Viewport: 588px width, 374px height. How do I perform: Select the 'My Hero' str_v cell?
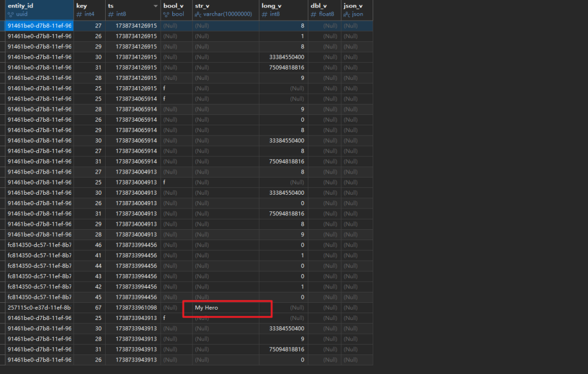[x=226, y=307]
